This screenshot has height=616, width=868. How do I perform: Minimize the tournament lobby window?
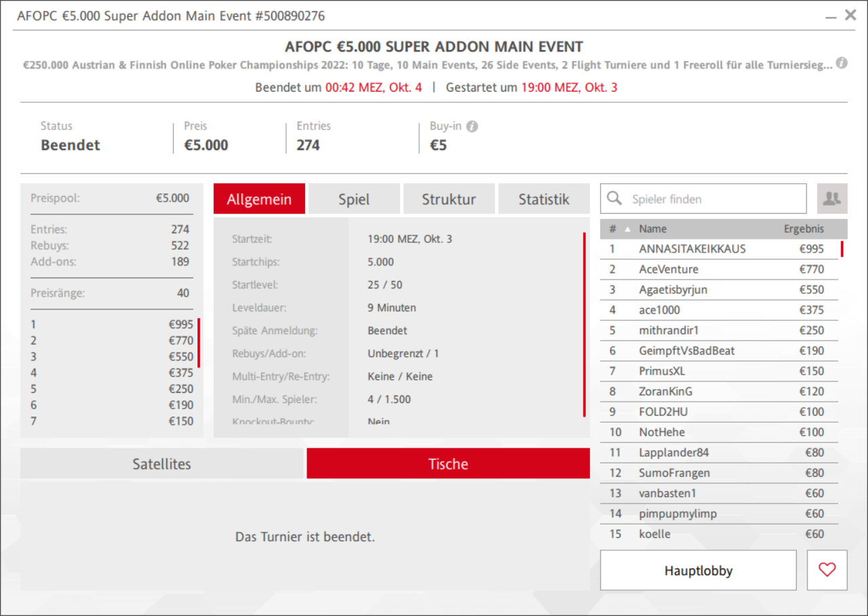831,16
